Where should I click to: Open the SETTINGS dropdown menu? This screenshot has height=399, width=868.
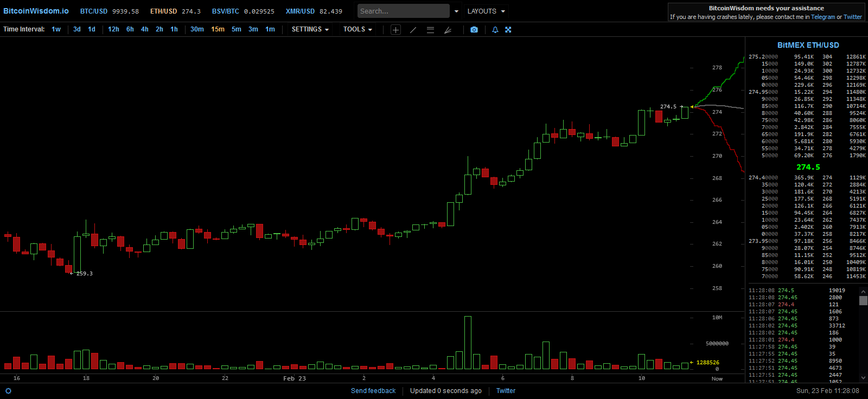coord(310,29)
